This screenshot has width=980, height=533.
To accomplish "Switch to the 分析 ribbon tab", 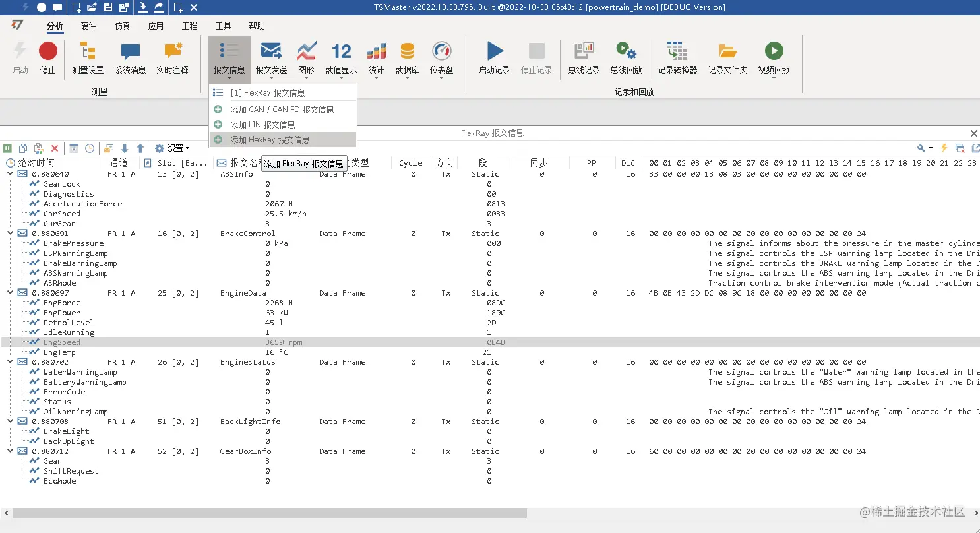I will (55, 26).
